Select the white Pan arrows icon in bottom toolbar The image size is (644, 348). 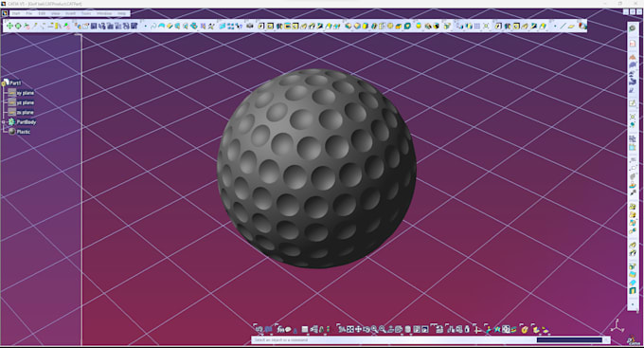click(358, 329)
